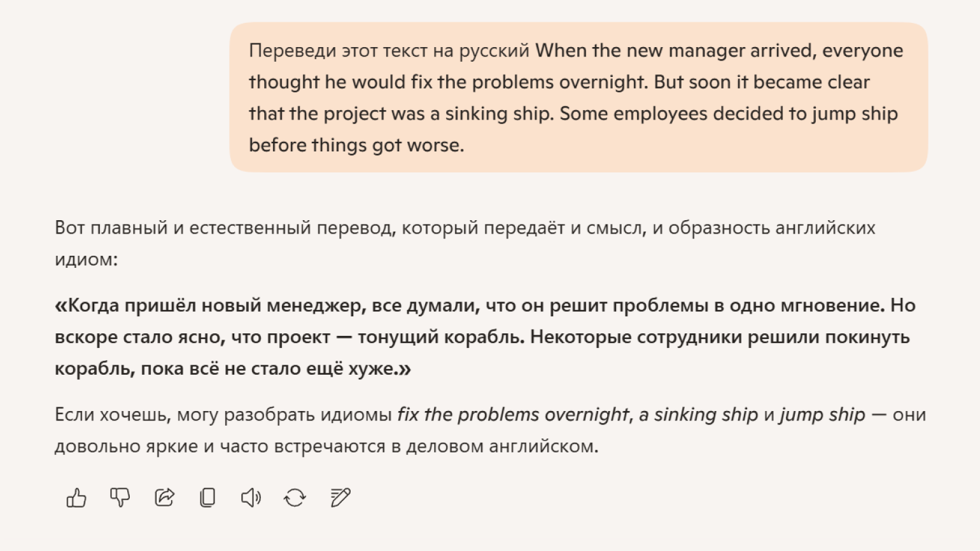Click the thumbs down dislike icon
Viewport: 980px width, 551px height.
tap(120, 498)
